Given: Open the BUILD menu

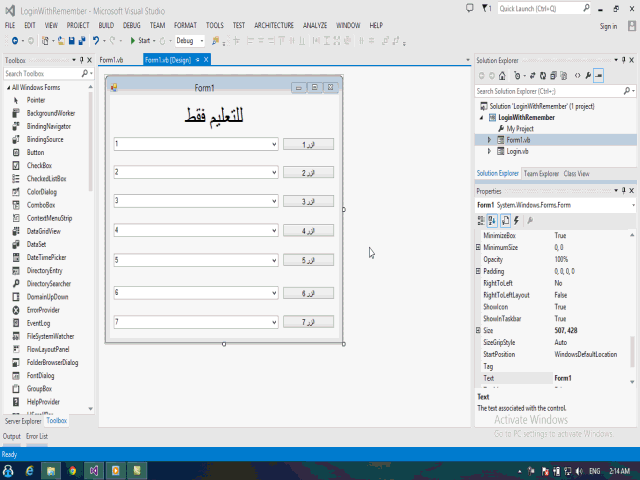Looking at the screenshot, I should (x=106, y=24).
